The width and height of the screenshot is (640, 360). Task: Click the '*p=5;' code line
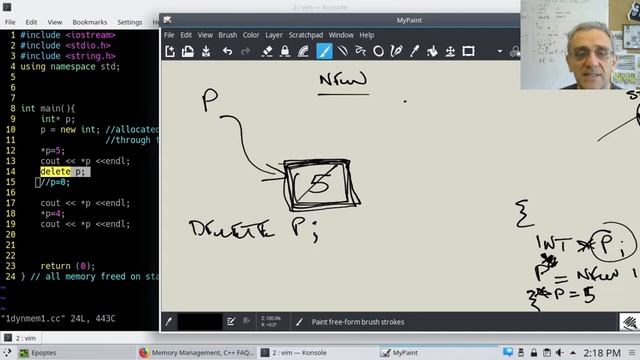53,151
